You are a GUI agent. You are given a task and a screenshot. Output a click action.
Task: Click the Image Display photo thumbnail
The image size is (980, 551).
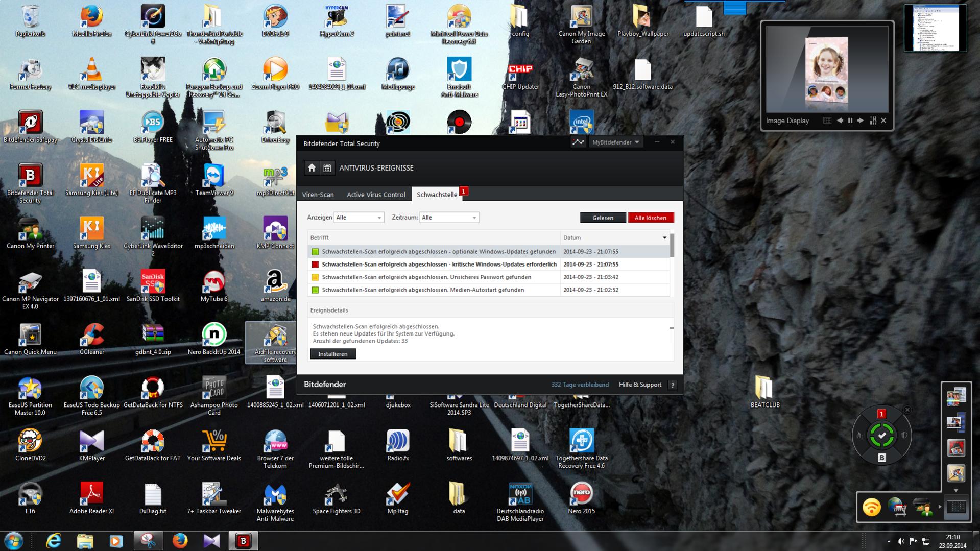pos(826,69)
